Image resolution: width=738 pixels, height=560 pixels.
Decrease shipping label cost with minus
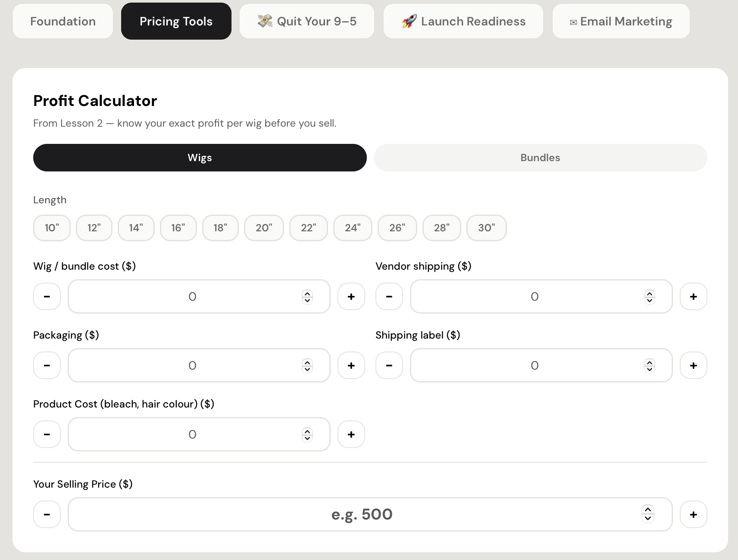point(389,365)
